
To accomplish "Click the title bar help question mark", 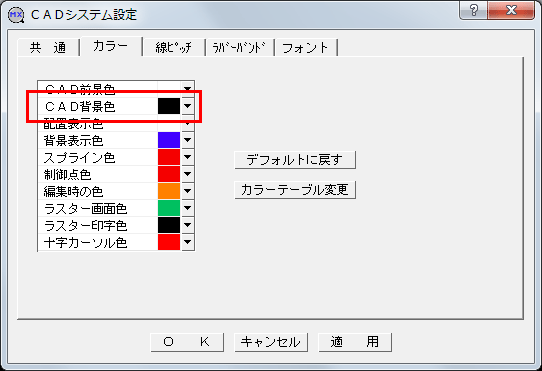I will (x=474, y=10).
